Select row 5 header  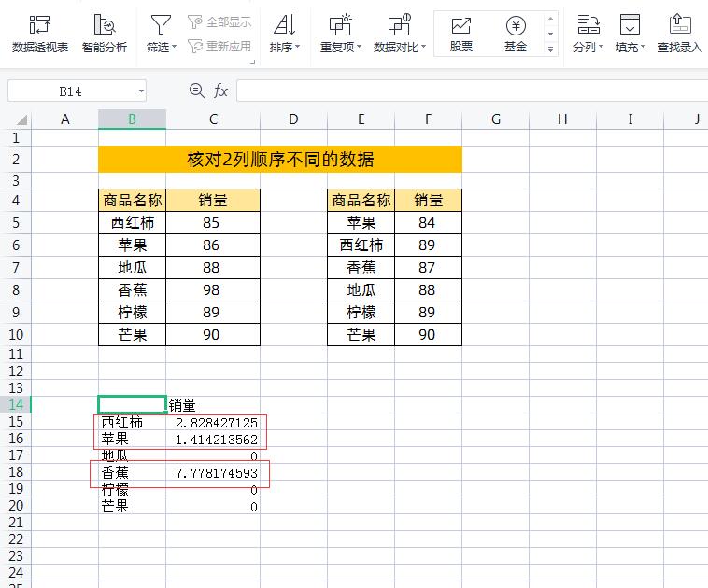(16, 222)
